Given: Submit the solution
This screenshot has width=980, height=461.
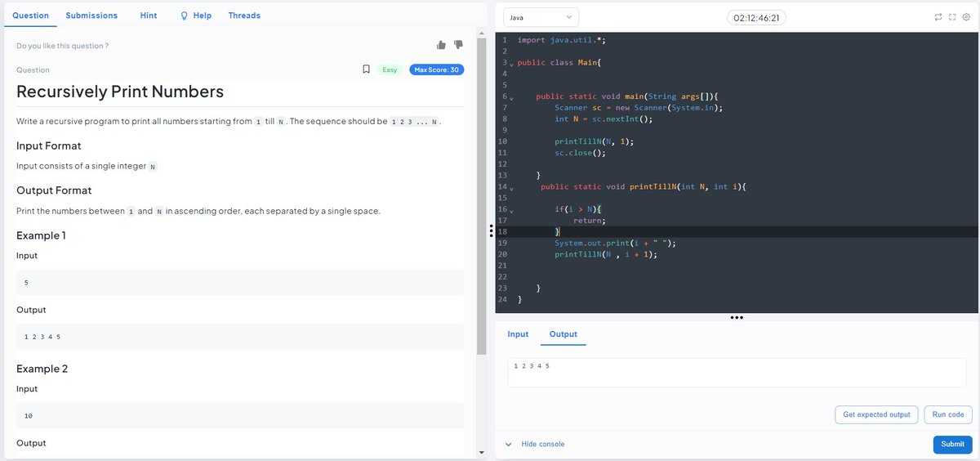Looking at the screenshot, I should [x=952, y=444].
